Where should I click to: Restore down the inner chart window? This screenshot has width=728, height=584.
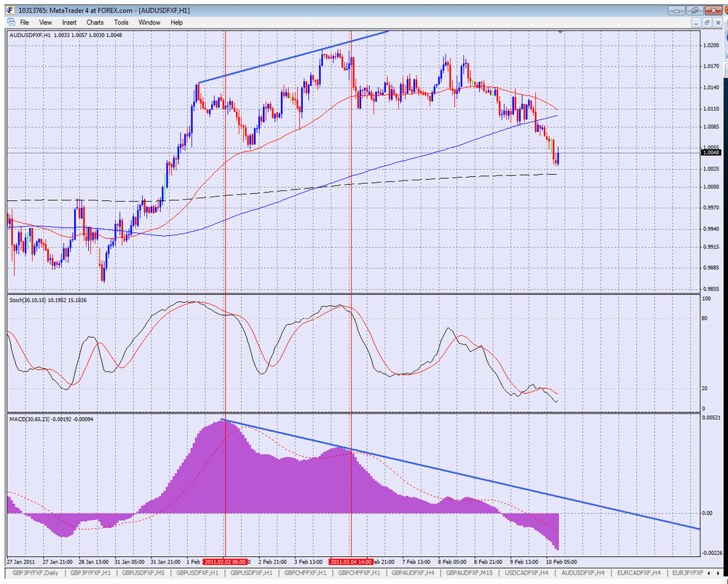[707, 23]
